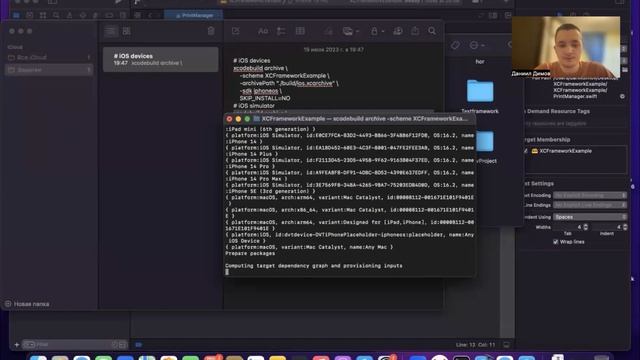Switch Notes to list view
Viewport: 640px width, 360px height.
[111, 31]
